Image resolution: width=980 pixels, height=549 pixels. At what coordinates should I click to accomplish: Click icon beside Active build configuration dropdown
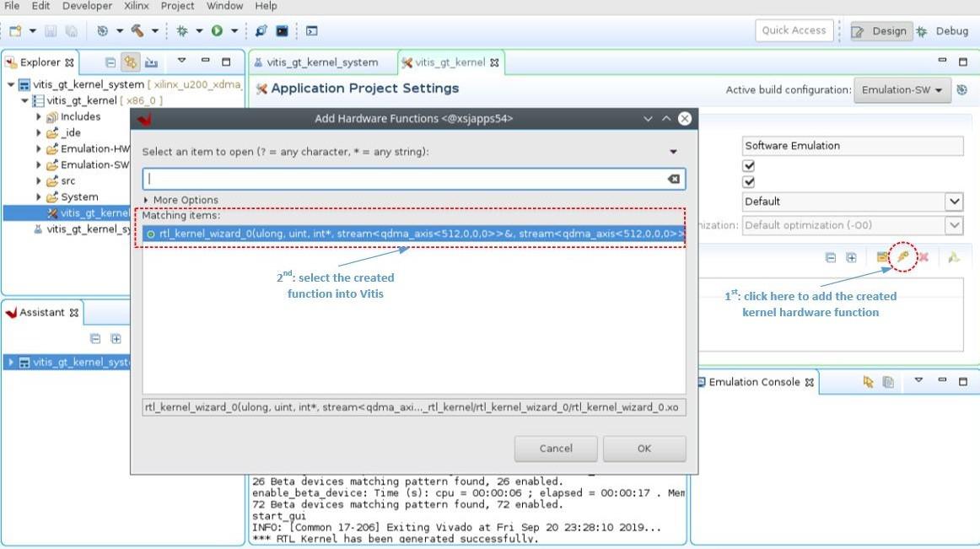(962, 90)
